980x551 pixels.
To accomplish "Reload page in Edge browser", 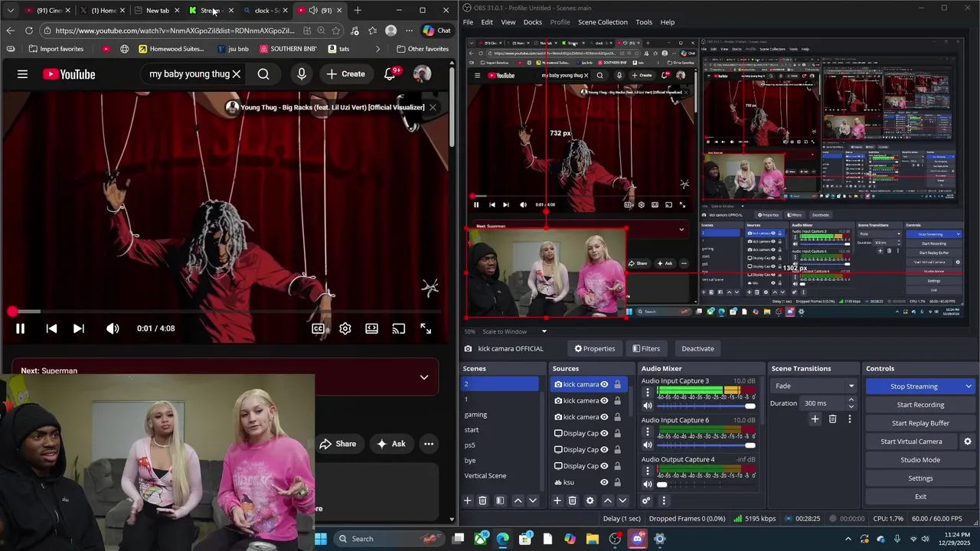I will 29,31.
